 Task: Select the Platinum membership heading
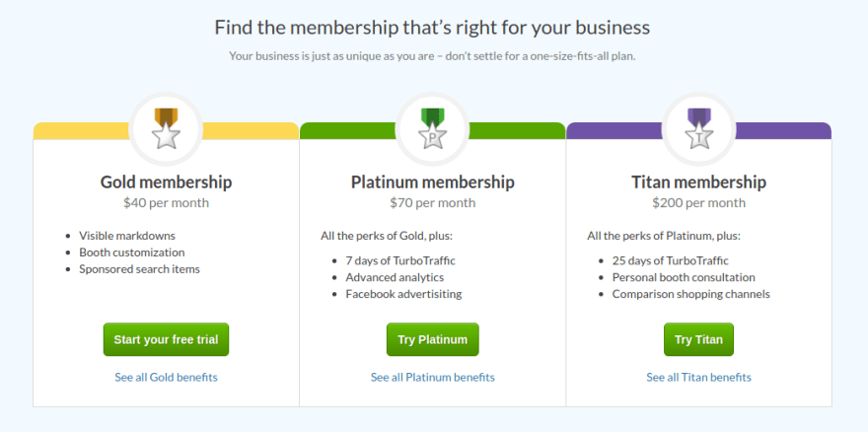click(x=432, y=182)
